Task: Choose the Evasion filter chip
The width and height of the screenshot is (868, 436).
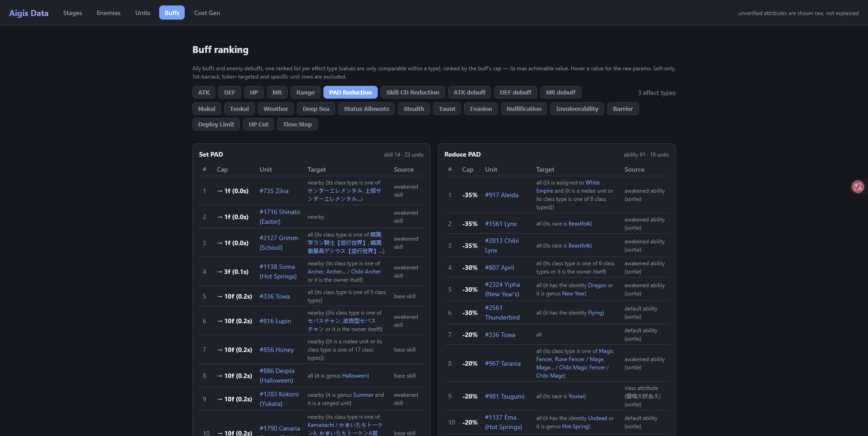Action: pyautogui.click(x=481, y=109)
